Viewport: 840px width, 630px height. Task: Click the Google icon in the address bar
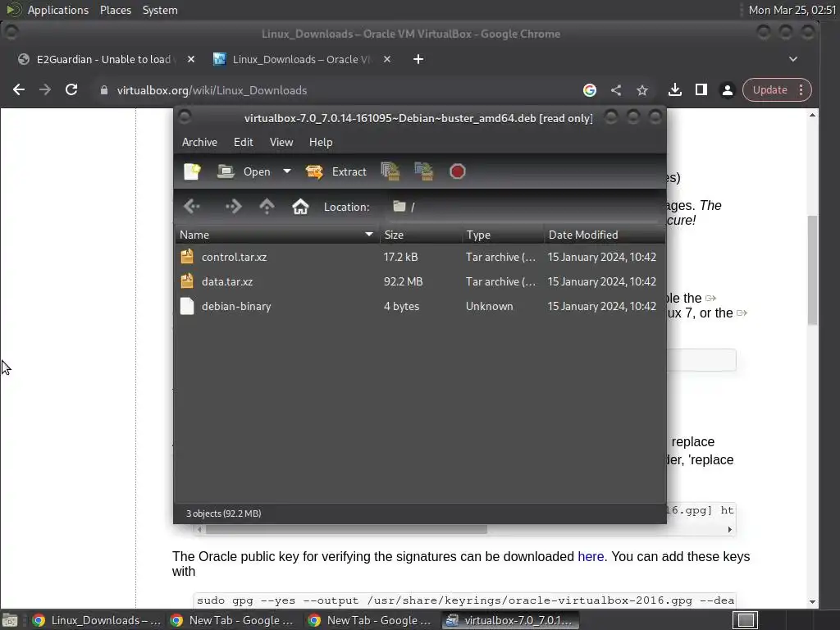(x=589, y=90)
